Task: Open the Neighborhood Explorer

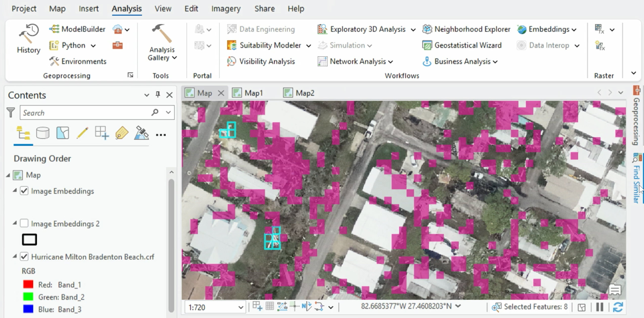Action: click(472, 29)
